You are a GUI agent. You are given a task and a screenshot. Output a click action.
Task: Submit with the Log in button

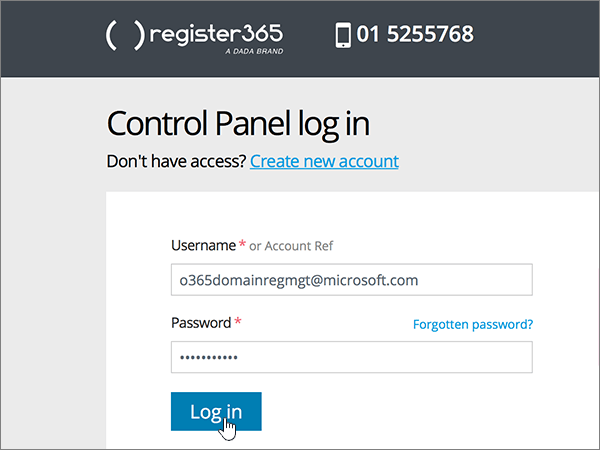[x=216, y=411]
